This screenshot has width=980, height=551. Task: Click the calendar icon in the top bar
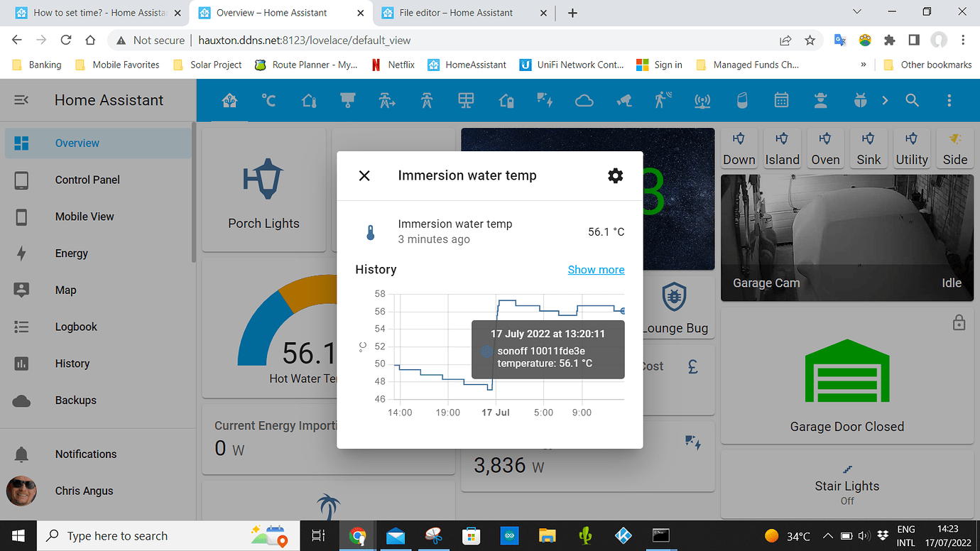click(x=781, y=100)
